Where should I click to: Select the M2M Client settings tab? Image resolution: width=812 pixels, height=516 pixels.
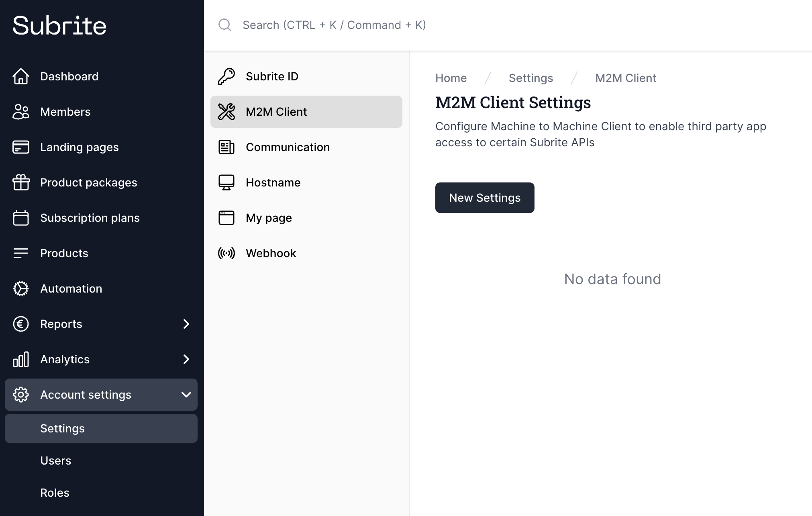[x=306, y=112]
